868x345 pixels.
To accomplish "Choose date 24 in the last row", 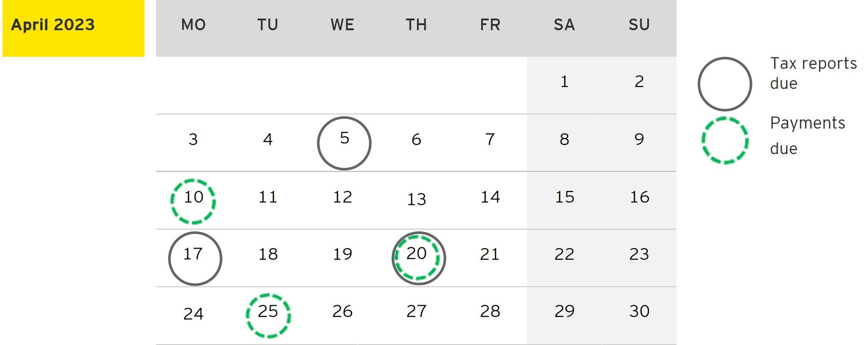I will pyautogui.click(x=193, y=314).
